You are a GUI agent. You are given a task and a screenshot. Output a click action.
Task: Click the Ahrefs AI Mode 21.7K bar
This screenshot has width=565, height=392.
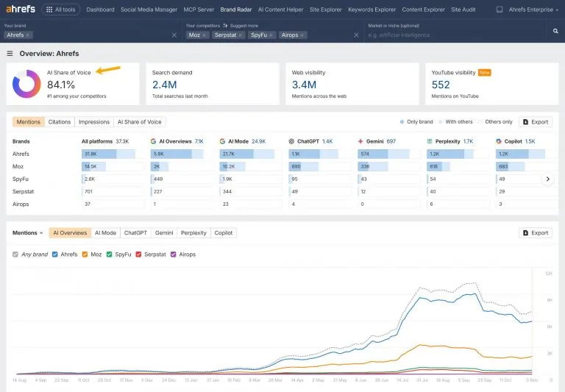(x=247, y=154)
